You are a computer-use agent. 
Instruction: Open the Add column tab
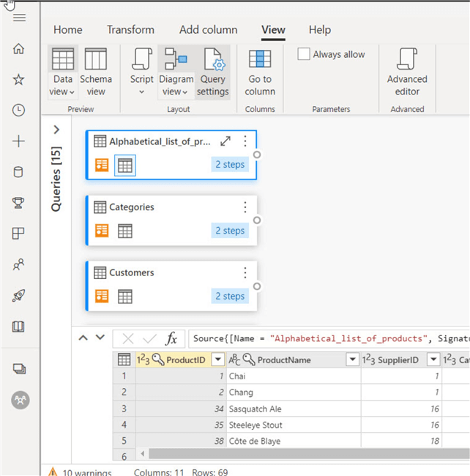[x=208, y=30]
